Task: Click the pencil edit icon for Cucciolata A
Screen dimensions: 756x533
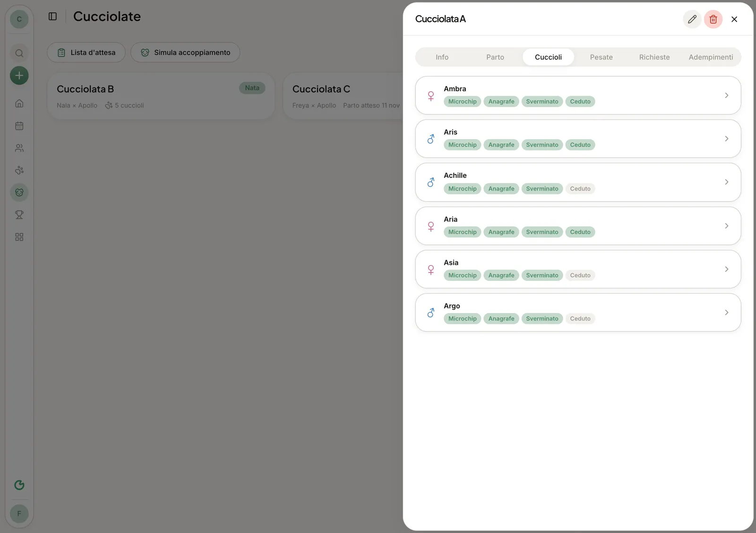Action: pyautogui.click(x=692, y=19)
